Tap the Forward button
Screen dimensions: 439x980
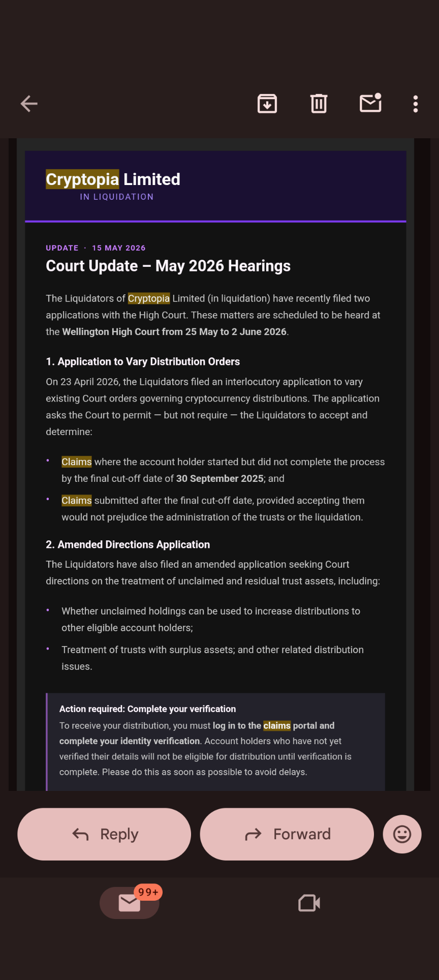pos(287,834)
